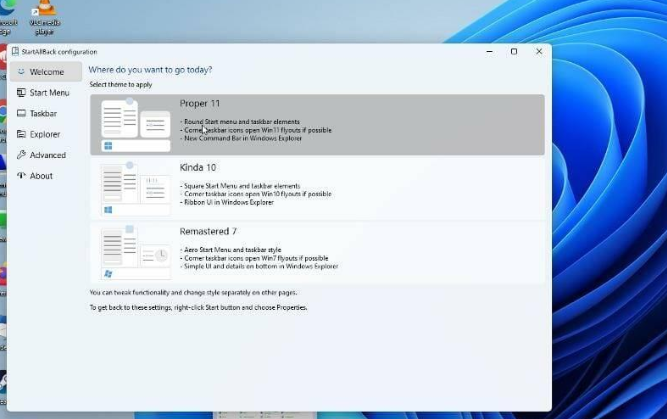667x419 pixels.
Task: Go to the Start Menu settings page
Action: pyautogui.click(x=46, y=93)
